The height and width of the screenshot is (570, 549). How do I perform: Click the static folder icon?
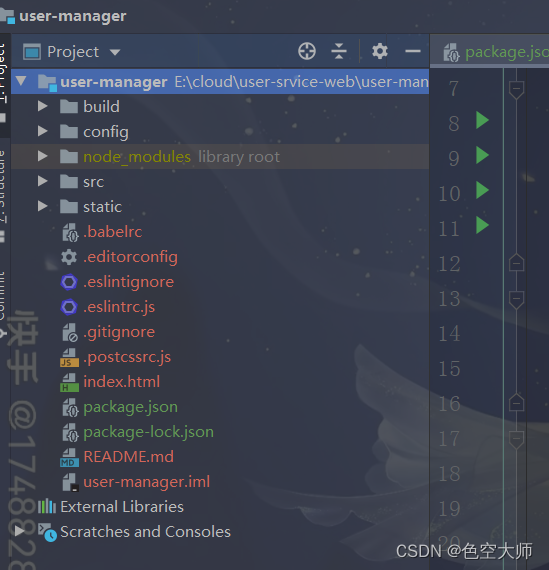(x=69, y=206)
